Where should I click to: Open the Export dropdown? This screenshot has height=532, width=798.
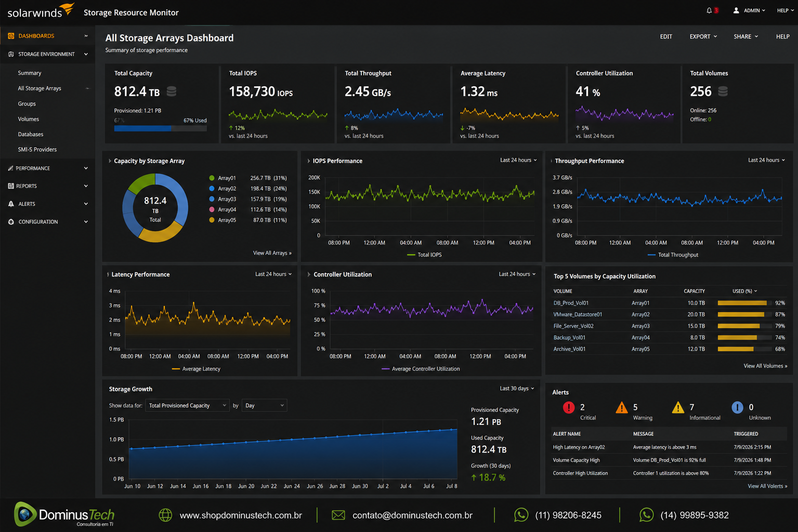(703, 36)
